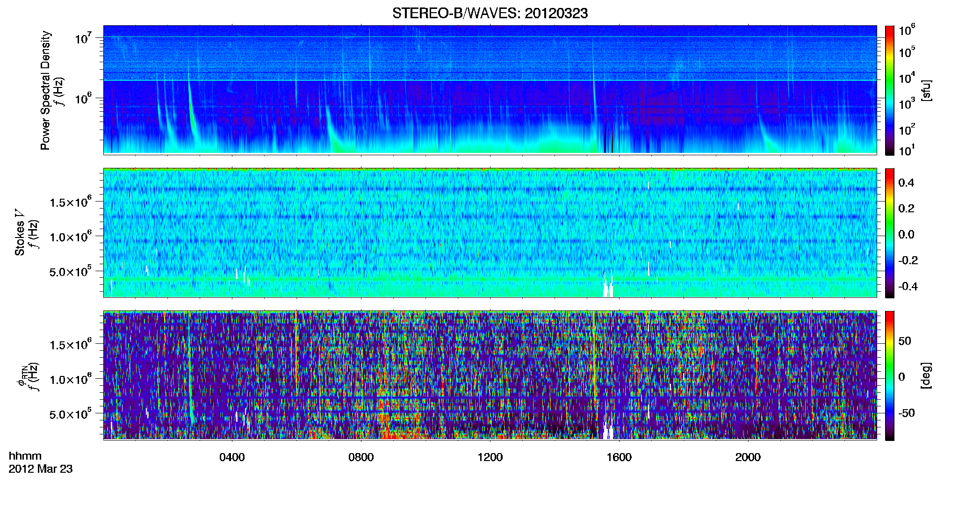Screen dimensions: 980x505
Task: Click the power spectral density colorbar
Action: pos(890,90)
